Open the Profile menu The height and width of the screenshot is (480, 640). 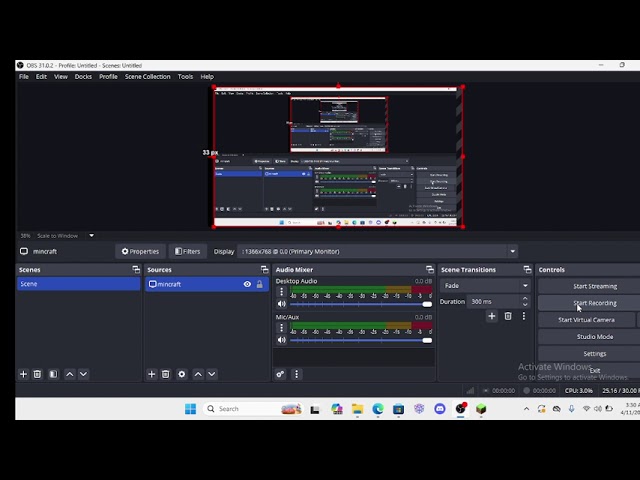[108, 76]
